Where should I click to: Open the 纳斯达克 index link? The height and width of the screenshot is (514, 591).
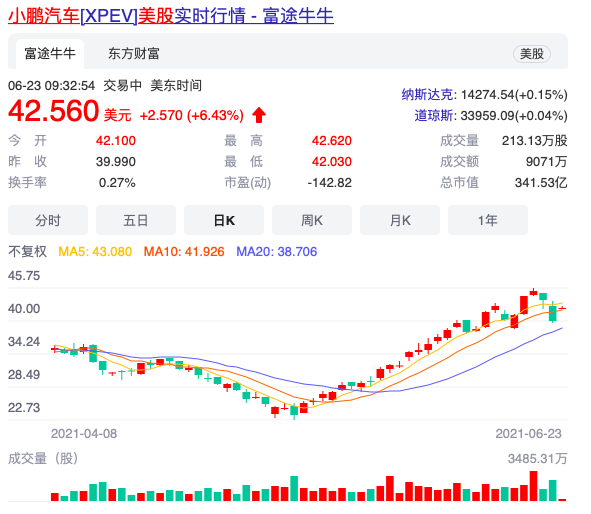(427, 94)
